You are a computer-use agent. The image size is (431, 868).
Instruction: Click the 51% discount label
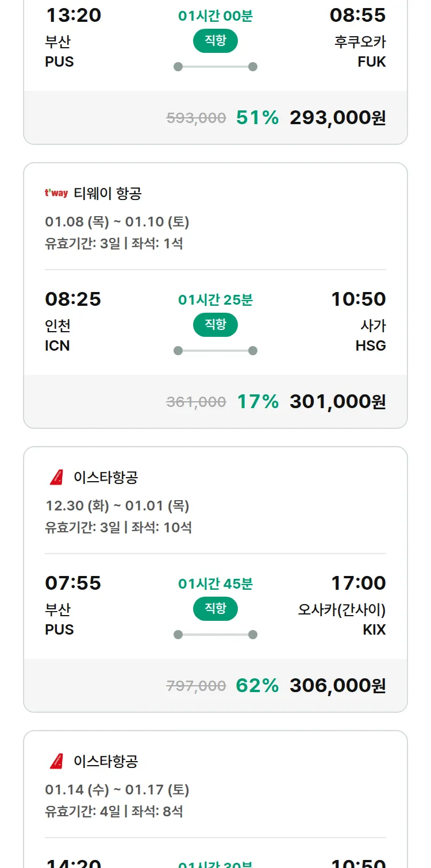257,117
